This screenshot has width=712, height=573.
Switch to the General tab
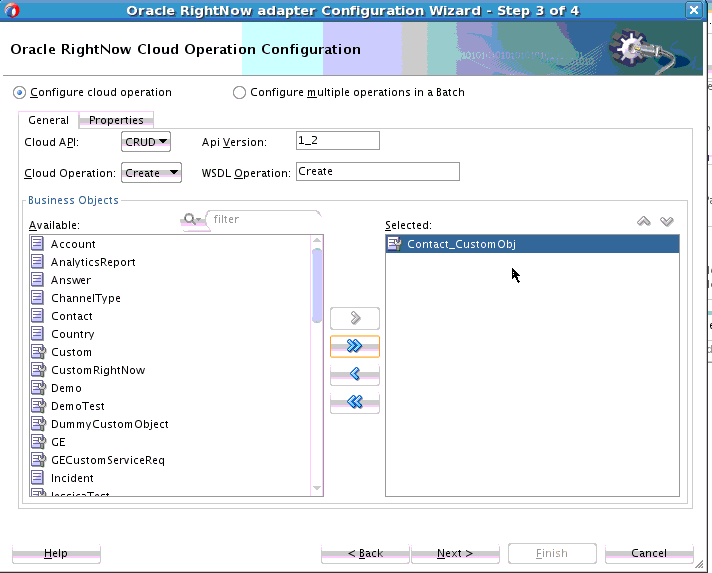point(49,120)
